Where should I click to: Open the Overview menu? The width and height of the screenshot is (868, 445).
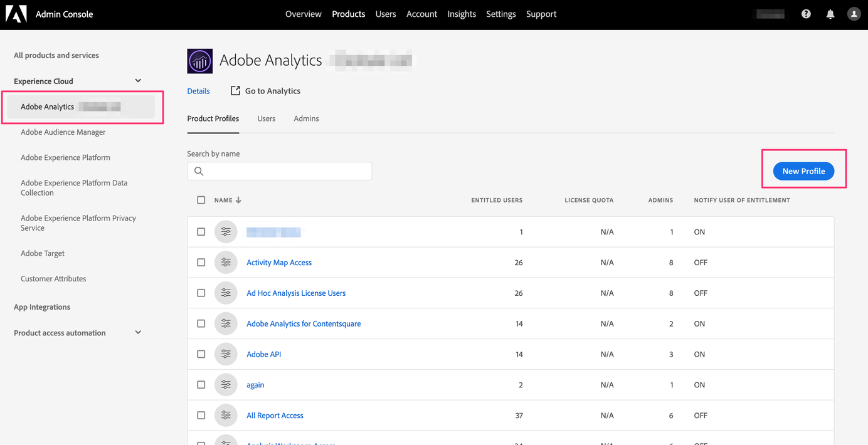(x=304, y=14)
